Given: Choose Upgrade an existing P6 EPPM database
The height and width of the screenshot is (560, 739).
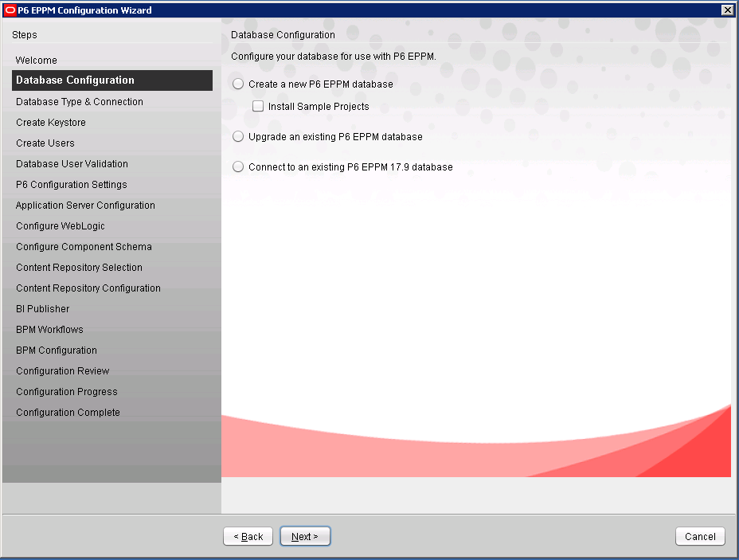Looking at the screenshot, I should tap(238, 137).
